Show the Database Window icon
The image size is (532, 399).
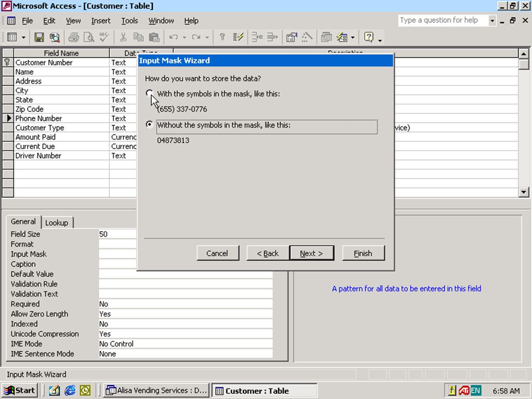[326, 37]
